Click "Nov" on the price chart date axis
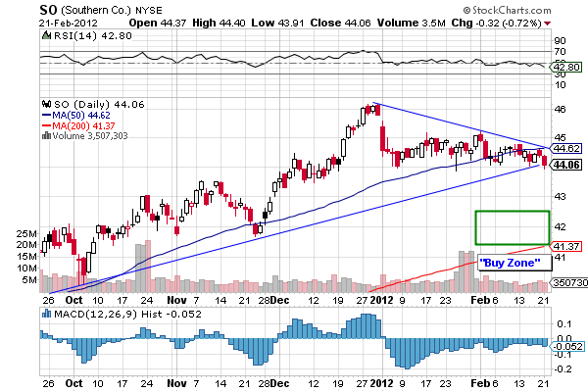 [x=176, y=300]
